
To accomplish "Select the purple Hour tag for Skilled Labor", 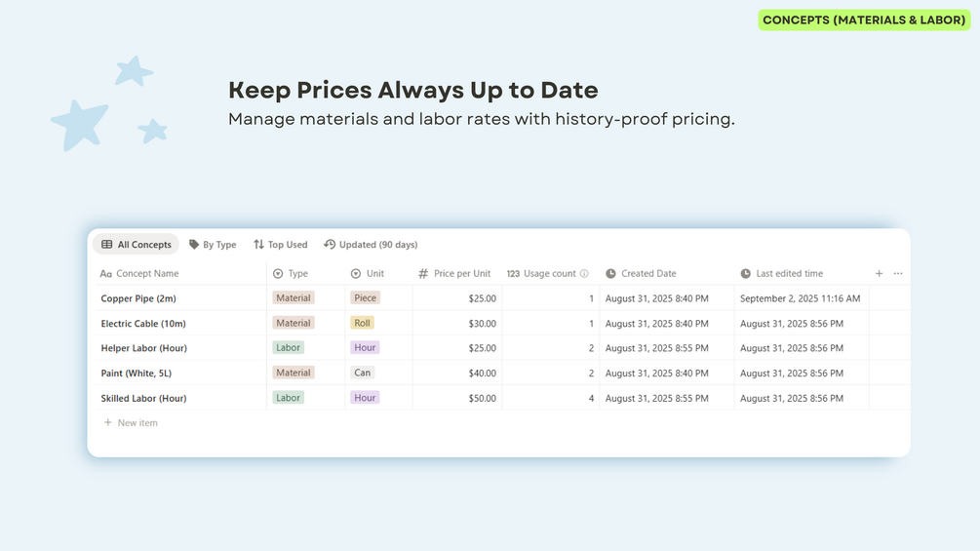I will point(365,398).
